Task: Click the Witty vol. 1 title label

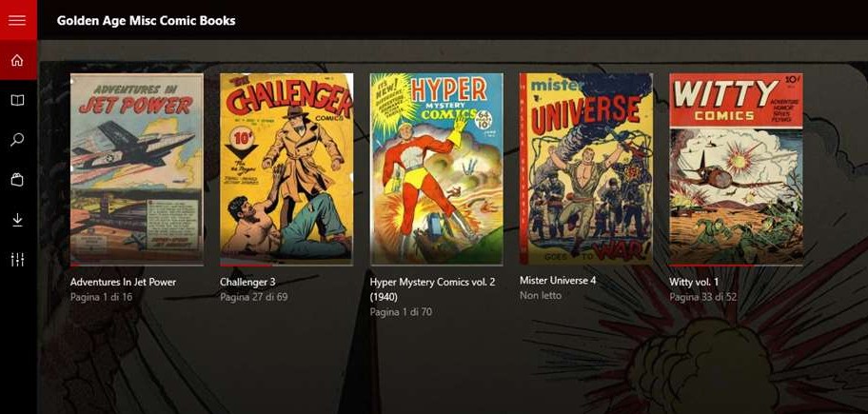Action: [694, 282]
